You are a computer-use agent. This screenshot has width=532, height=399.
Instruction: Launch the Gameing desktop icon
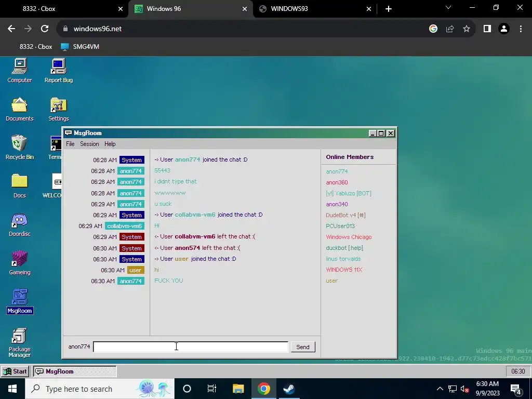(x=20, y=263)
